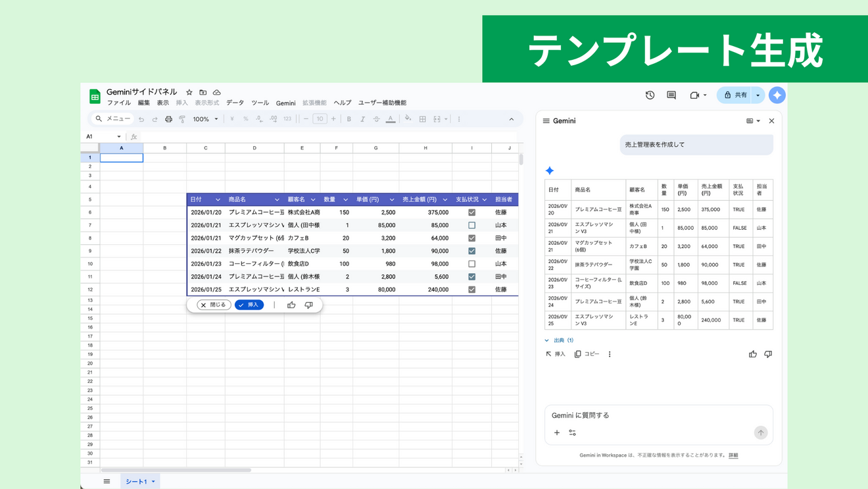Click the move to folder icon
The width and height of the screenshot is (868, 489).
[203, 92]
